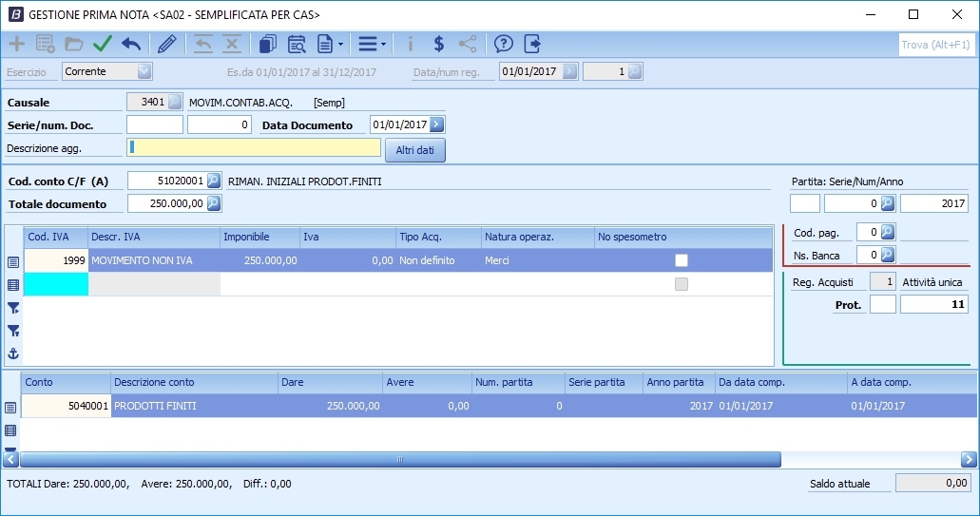Click the Cod. IVA column header
The height and width of the screenshot is (516, 980).
56,237
